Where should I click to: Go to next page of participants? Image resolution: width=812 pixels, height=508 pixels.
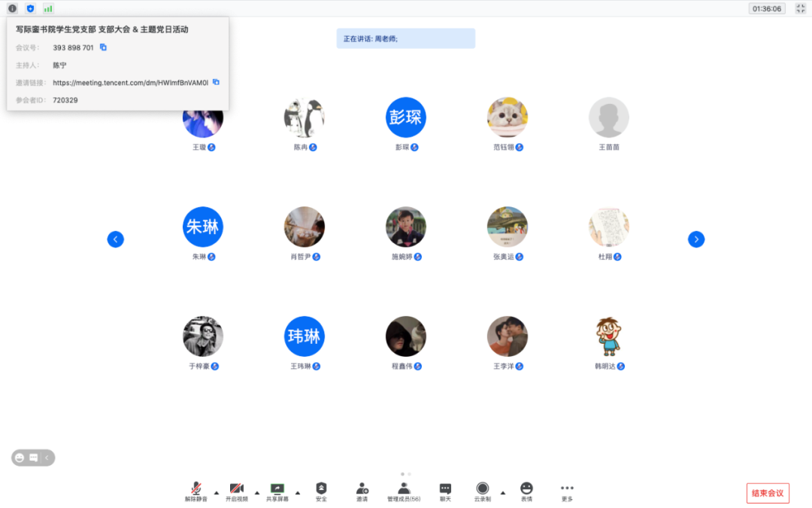pyautogui.click(x=696, y=239)
